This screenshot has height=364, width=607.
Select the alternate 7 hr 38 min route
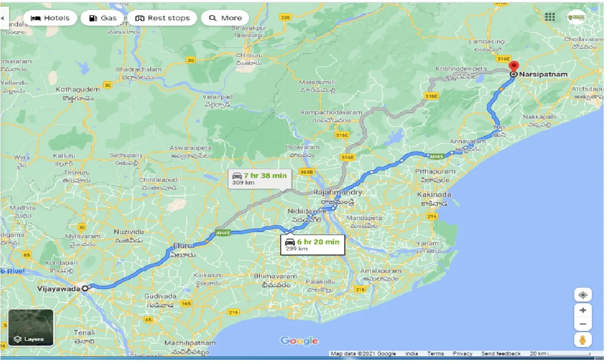(259, 178)
